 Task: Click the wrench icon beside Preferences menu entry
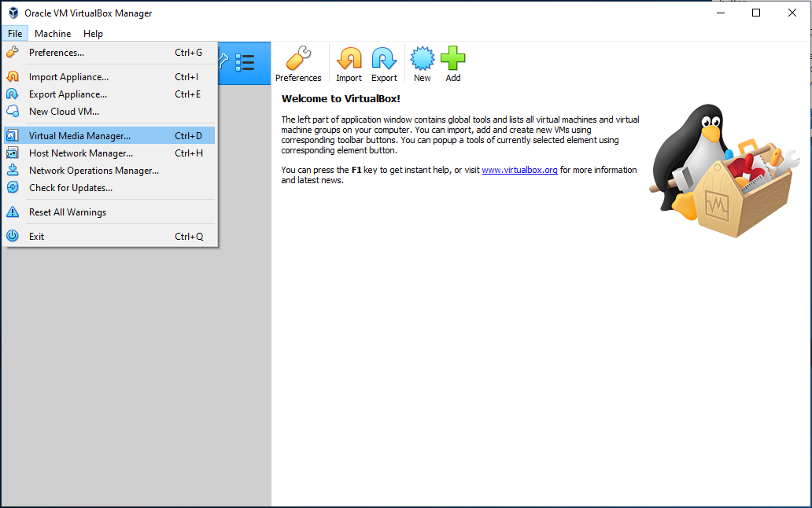point(13,52)
